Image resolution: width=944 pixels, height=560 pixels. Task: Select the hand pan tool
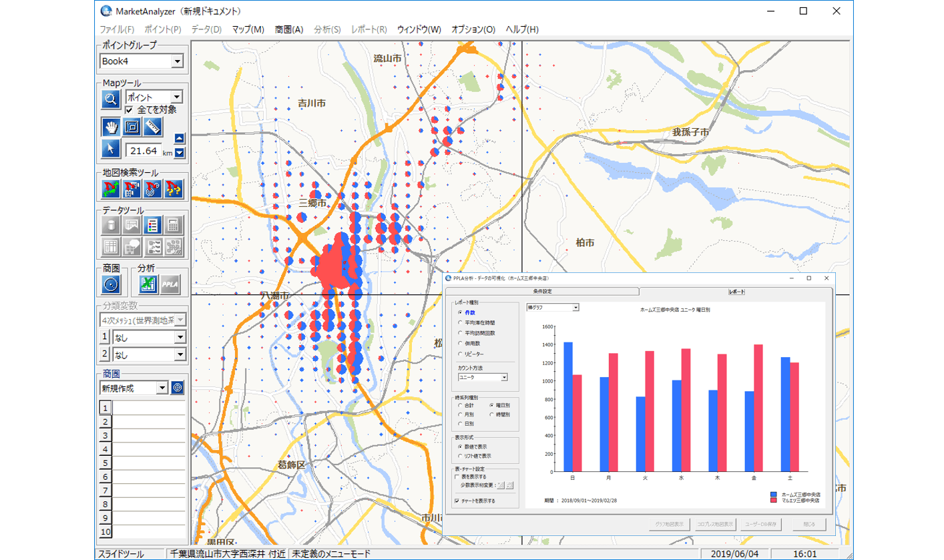[x=111, y=126]
